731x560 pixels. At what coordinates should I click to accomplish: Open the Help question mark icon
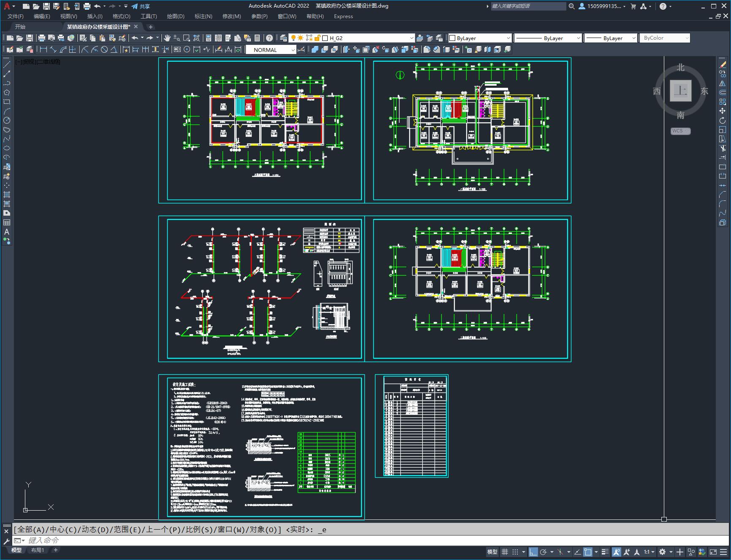(x=269, y=38)
